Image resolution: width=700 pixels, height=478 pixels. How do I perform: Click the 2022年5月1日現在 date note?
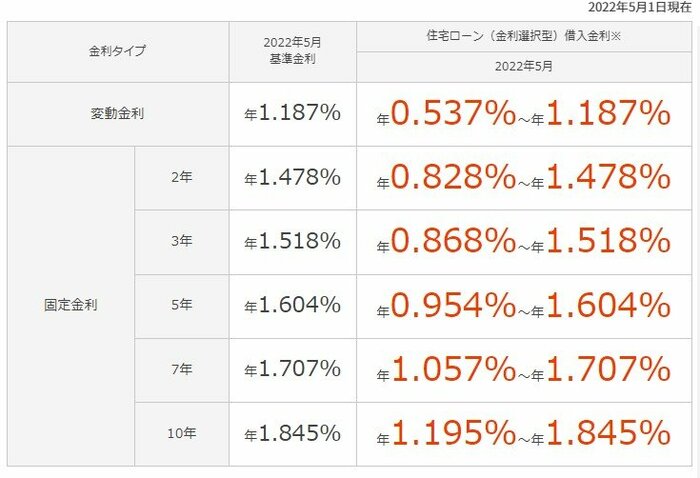(640, 6)
